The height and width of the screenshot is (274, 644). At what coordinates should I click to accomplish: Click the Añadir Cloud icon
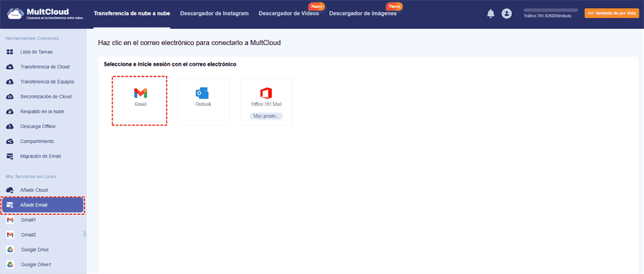[x=10, y=190]
